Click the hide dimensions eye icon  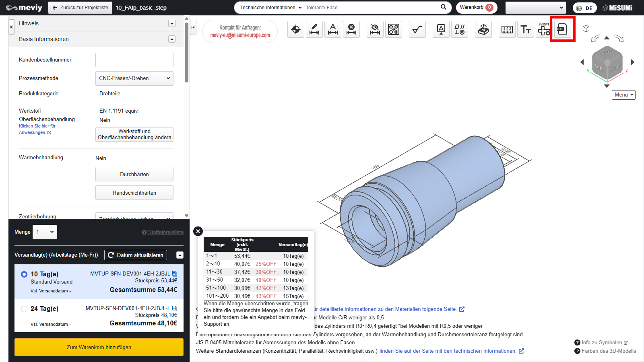click(375, 29)
